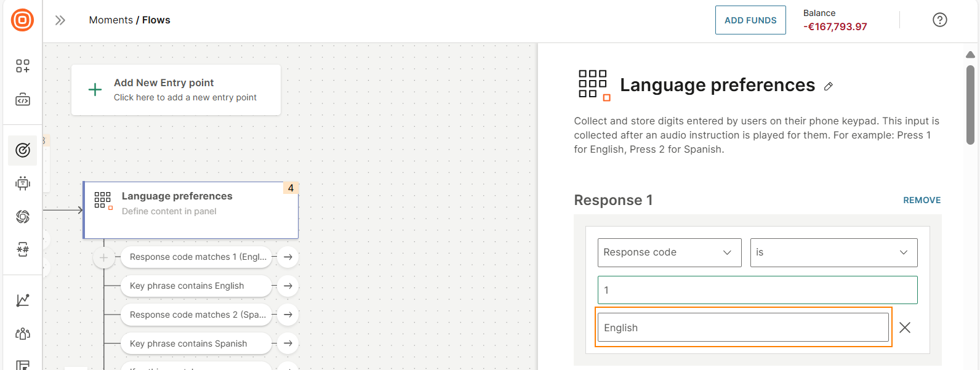
Task: Open the partially visible bottom sidebar icon
Action: point(23,364)
